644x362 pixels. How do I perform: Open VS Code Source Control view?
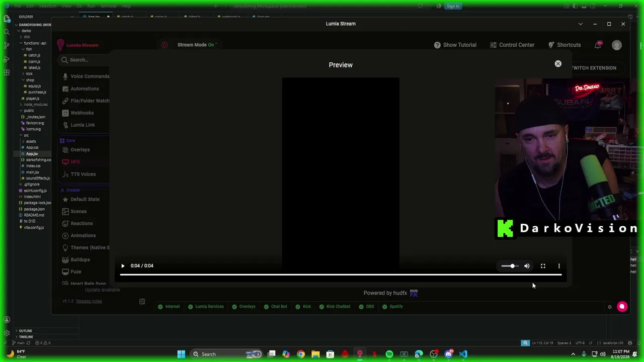point(7,45)
